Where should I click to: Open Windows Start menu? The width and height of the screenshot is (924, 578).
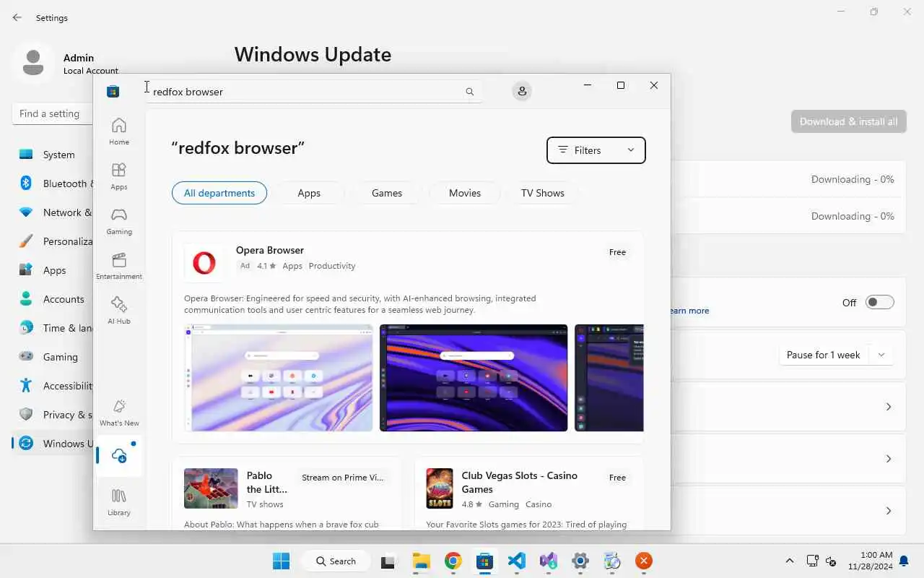(x=281, y=561)
